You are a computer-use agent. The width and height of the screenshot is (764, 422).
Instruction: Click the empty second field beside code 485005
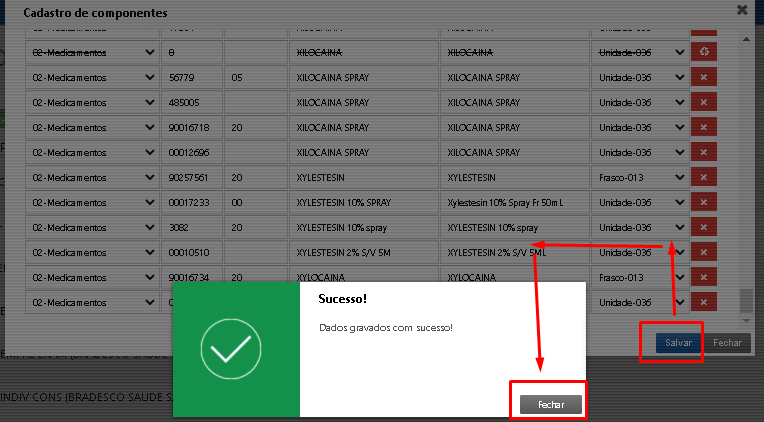pos(256,102)
